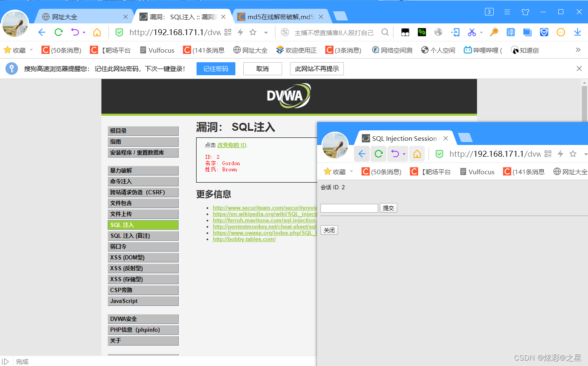Select SQL 注入 (盲注) in DVWA sidebar
Image resolution: width=588 pixels, height=366 pixels.
tap(143, 236)
